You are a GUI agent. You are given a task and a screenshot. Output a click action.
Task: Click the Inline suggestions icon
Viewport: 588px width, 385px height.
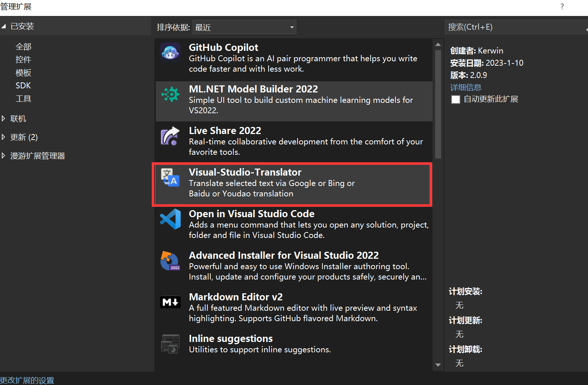(170, 343)
